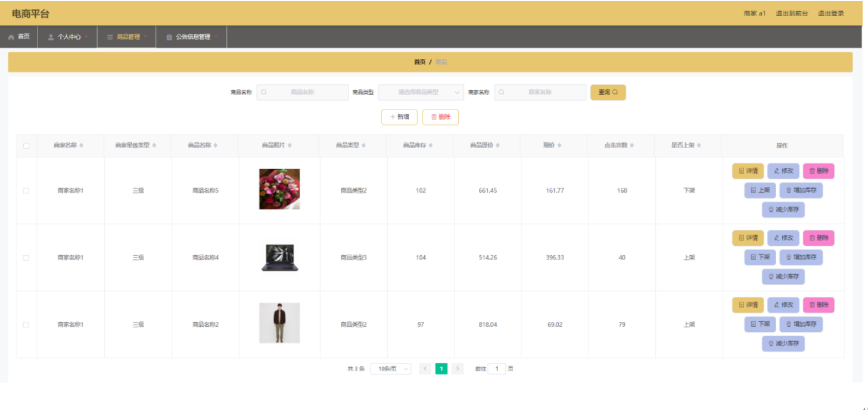Open the 10条/页 page size dropdown
The height and width of the screenshot is (410, 868).
tap(391, 369)
